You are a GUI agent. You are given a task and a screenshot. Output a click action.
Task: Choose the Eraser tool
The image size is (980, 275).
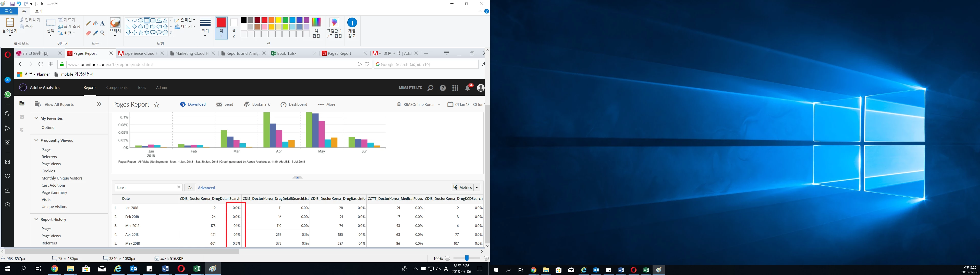pyautogui.click(x=88, y=33)
